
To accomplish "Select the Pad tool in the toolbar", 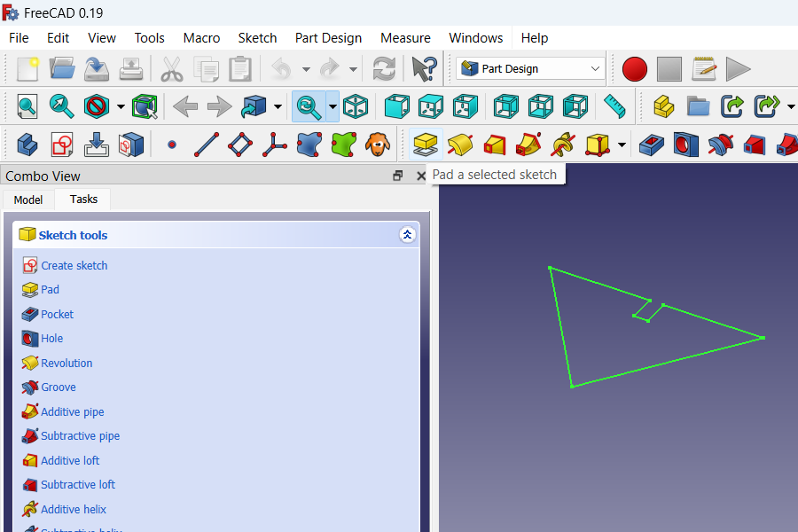I will pos(426,145).
